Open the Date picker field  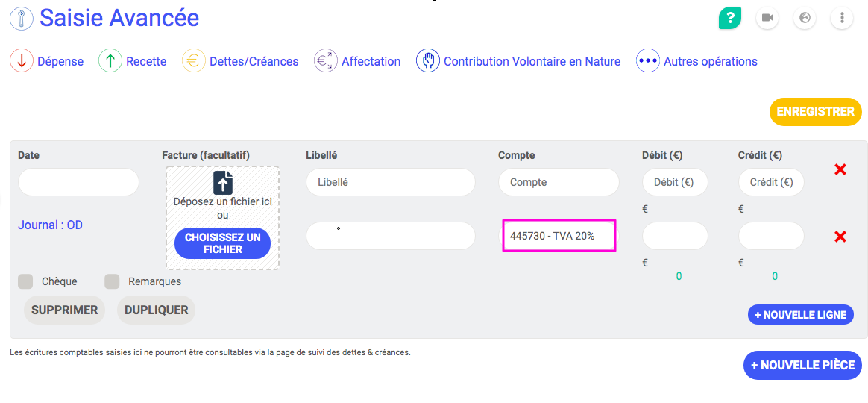tap(78, 182)
